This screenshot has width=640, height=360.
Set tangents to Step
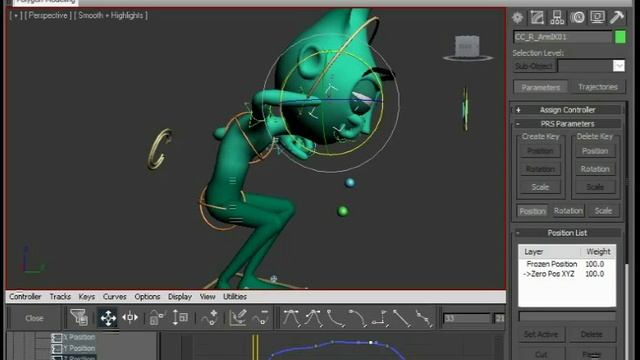[379, 318]
